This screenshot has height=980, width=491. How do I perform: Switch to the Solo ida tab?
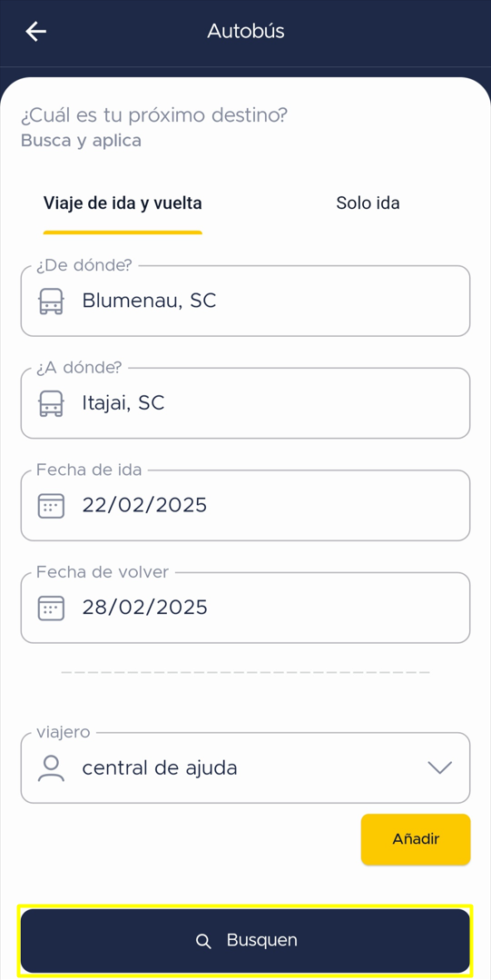tap(368, 203)
